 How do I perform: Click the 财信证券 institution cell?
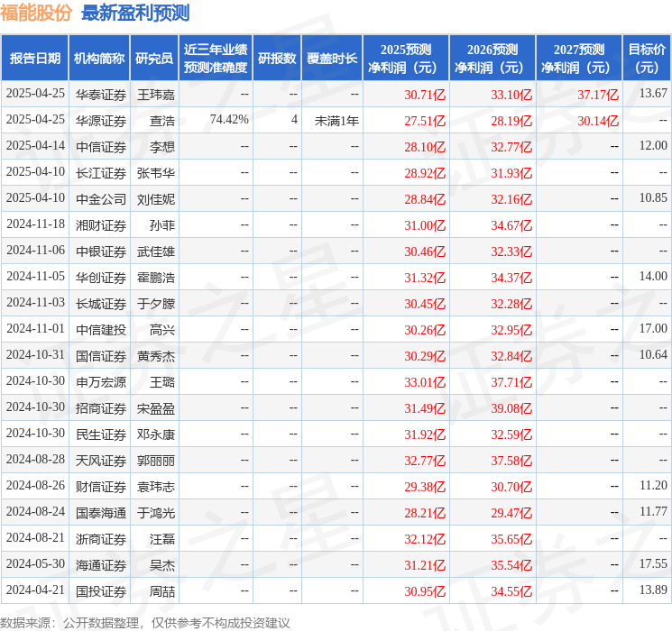point(101,487)
